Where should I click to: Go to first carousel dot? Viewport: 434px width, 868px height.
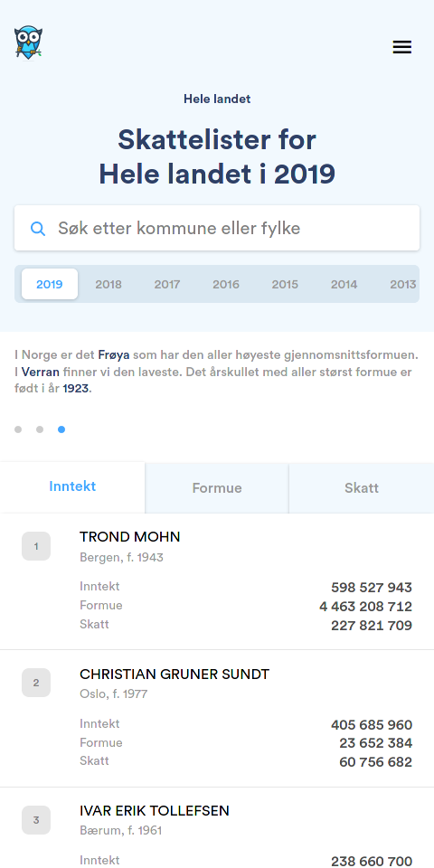(x=18, y=429)
